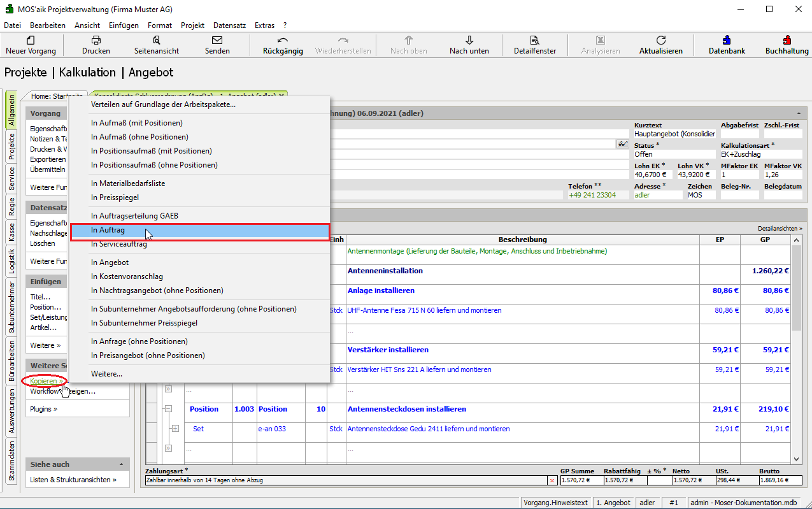Expand the Detailansichten link
This screenshot has height=509, width=812.
tap(780, 228)
